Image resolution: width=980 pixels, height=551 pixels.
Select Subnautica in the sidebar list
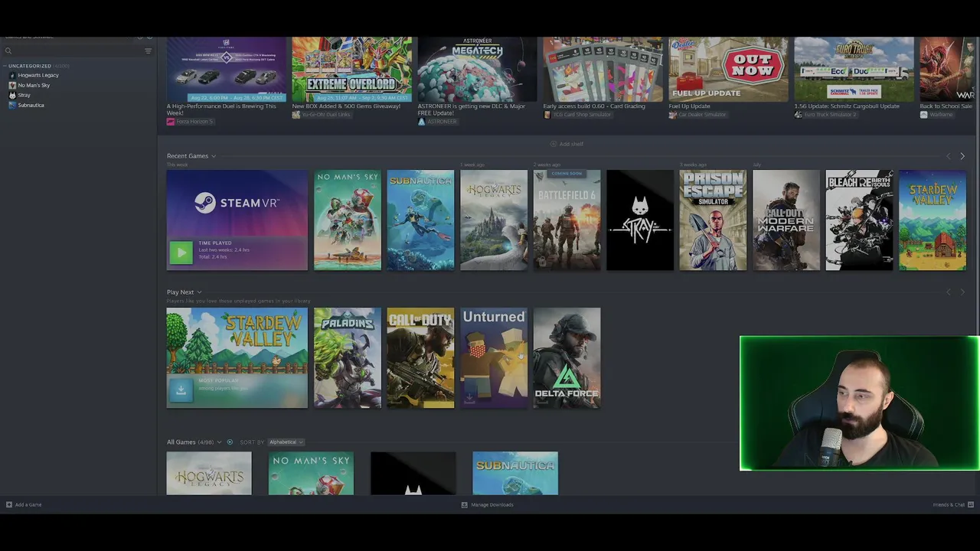pos(31,105)
